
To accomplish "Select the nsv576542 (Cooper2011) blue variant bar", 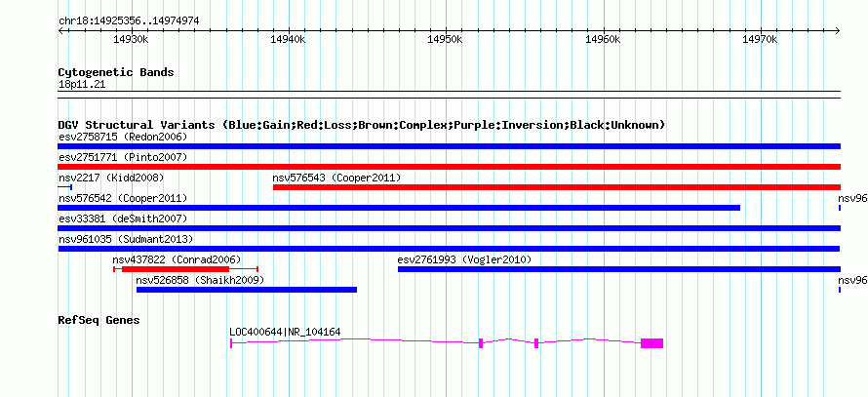I will point(399,208).
